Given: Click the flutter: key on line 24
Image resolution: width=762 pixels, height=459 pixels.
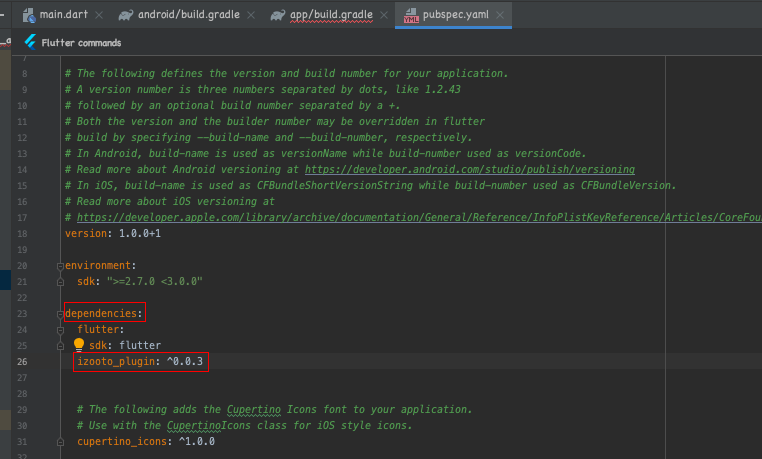Looking at the screenshot, I should [101, 329].
